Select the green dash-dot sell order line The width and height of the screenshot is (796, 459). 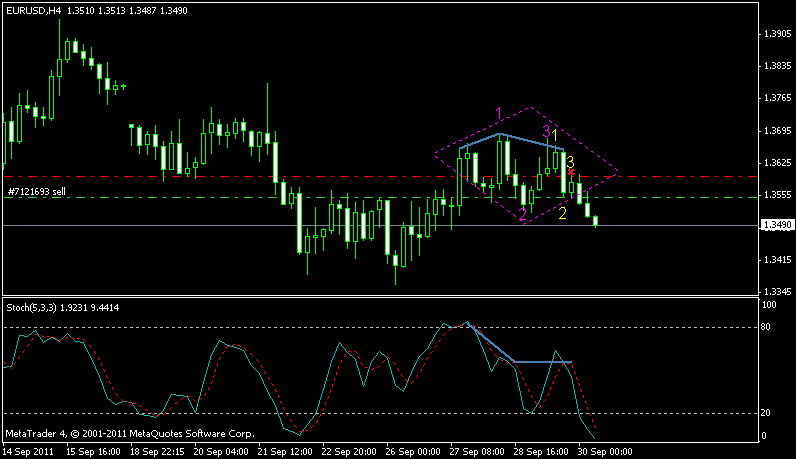click(x=381, y=198)
